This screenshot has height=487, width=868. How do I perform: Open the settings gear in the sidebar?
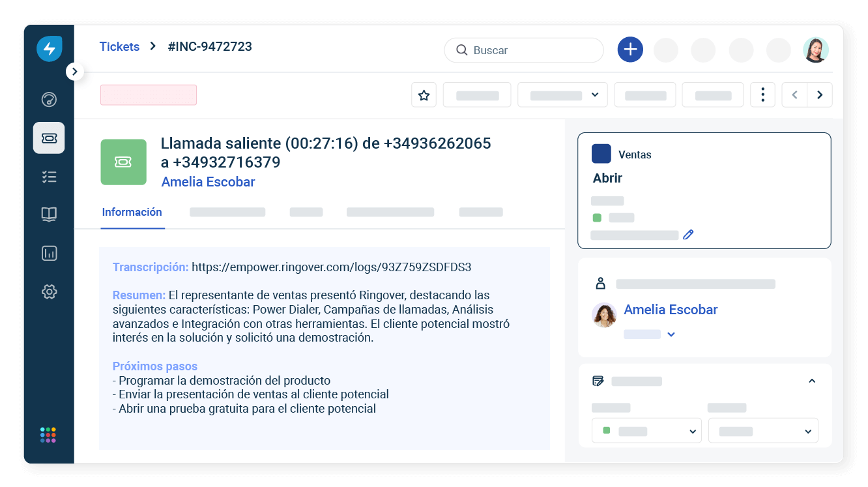click(x=49, y=291)
